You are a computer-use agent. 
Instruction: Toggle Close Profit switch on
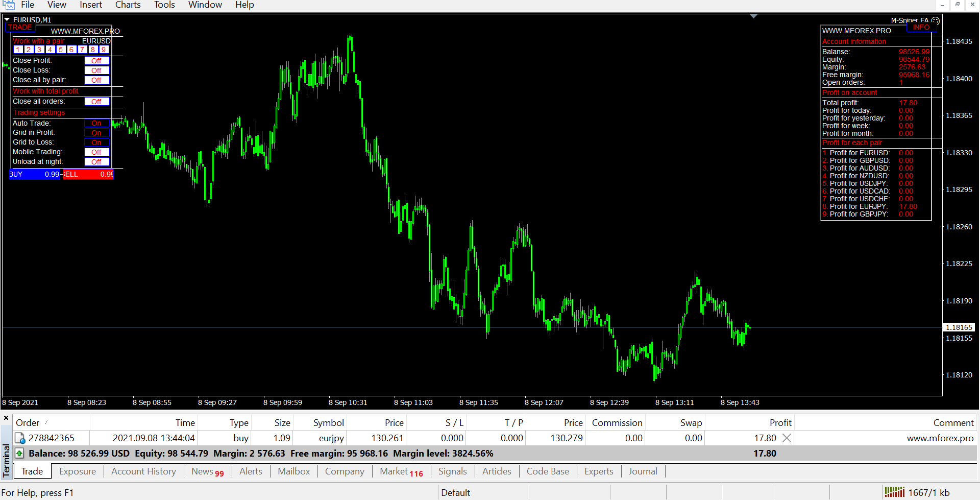96,61
